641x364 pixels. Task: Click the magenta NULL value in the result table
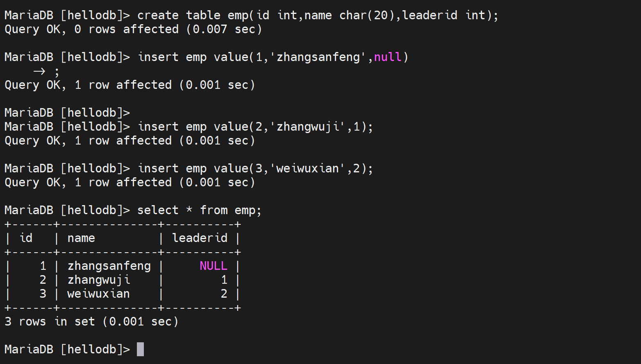pyautogui.click(x=213, y=266)
